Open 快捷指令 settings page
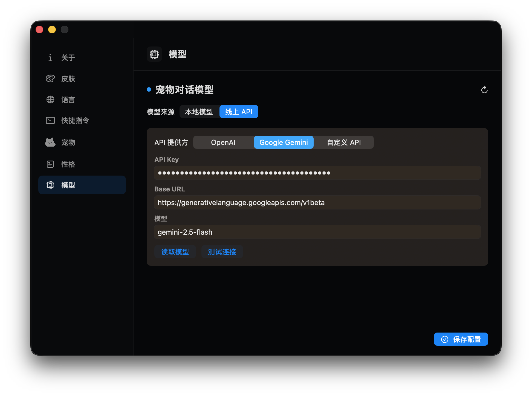Screen dimensions: 532x396 point(82,120)
